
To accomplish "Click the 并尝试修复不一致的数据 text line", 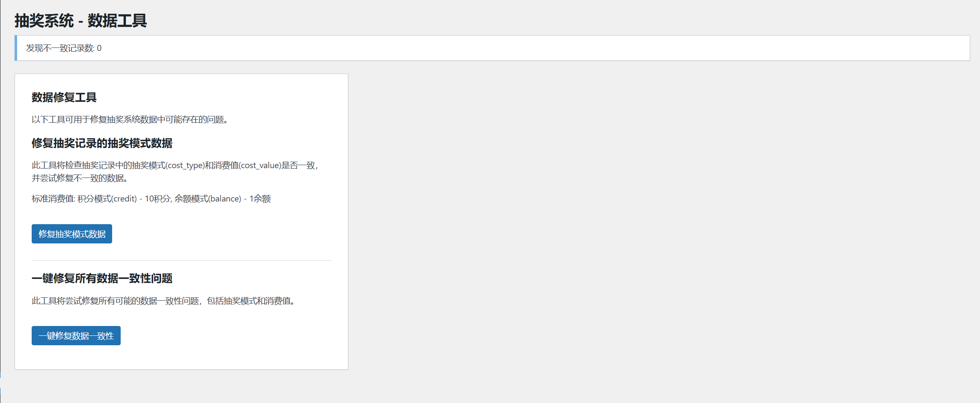I will 80,178.
